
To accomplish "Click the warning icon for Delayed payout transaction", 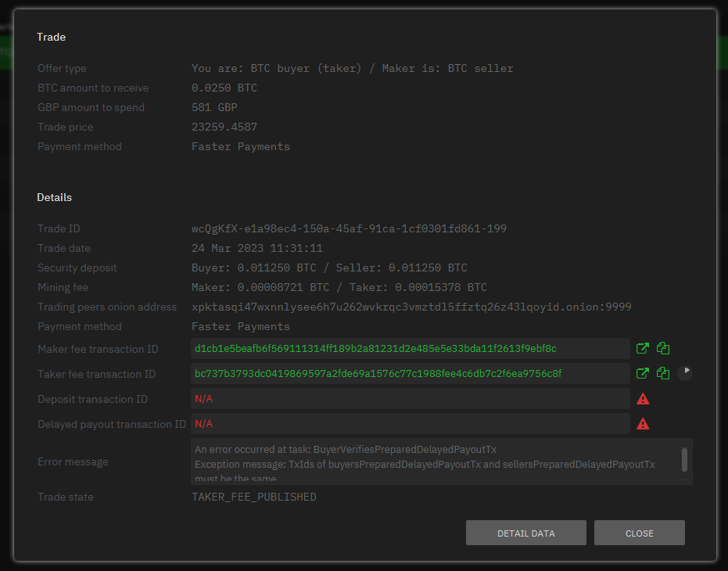I will (x=642, y=424).
